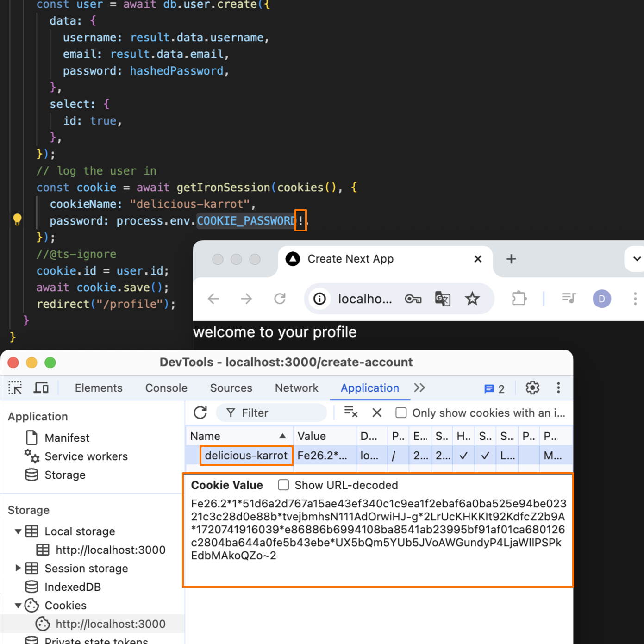Reload the browser page
Image resolution: width=644 pixels, height=644 pixels.
(280, 299)
